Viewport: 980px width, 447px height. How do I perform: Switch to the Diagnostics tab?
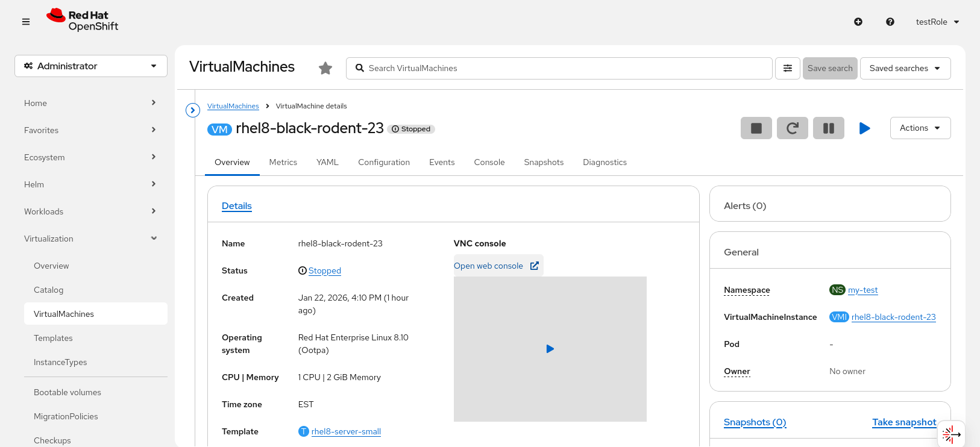pos(605,163)
